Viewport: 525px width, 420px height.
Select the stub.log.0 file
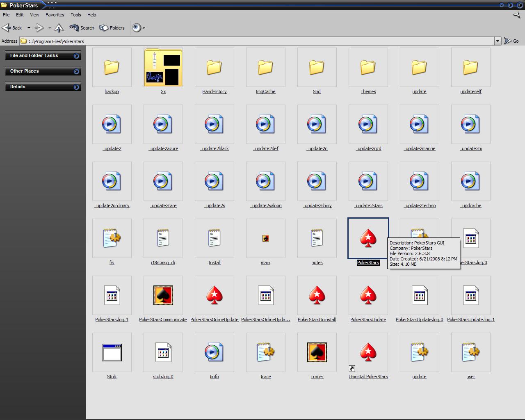[163, 352]
